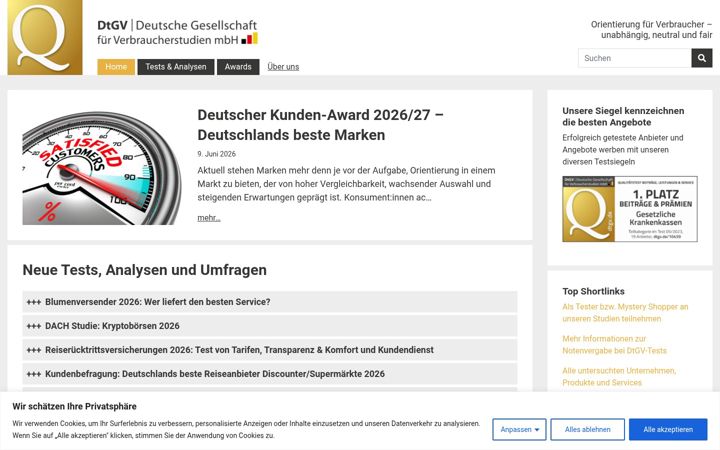
Task: Follow the mehr... link
Action: 209,218
